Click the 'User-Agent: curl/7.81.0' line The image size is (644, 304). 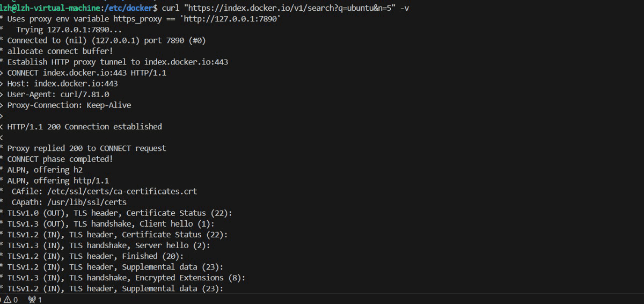58,94
